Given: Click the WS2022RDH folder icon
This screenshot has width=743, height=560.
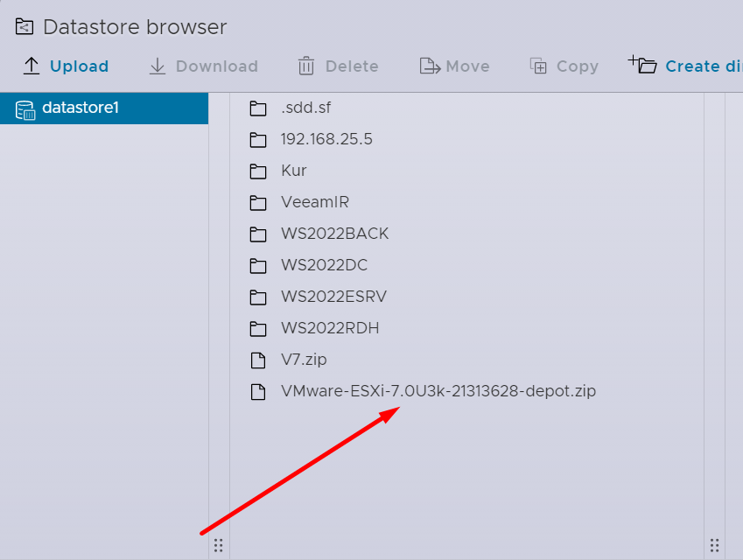Looking at the screenshot, I should (x=258, y=329).
